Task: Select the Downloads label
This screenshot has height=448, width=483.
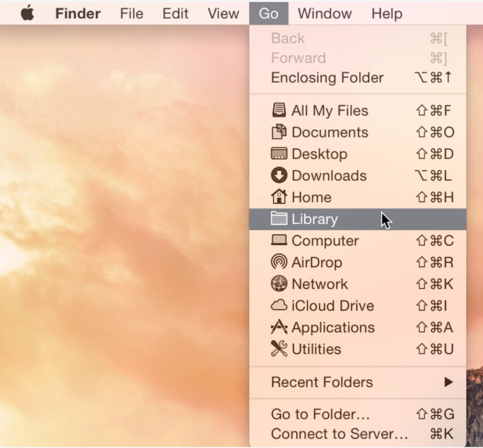Action: [329, 176]
